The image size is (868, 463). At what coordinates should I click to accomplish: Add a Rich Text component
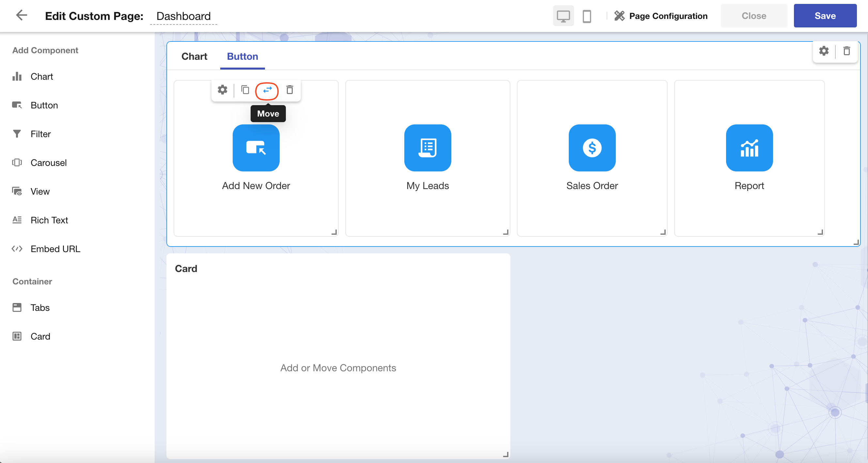(40, 220)
